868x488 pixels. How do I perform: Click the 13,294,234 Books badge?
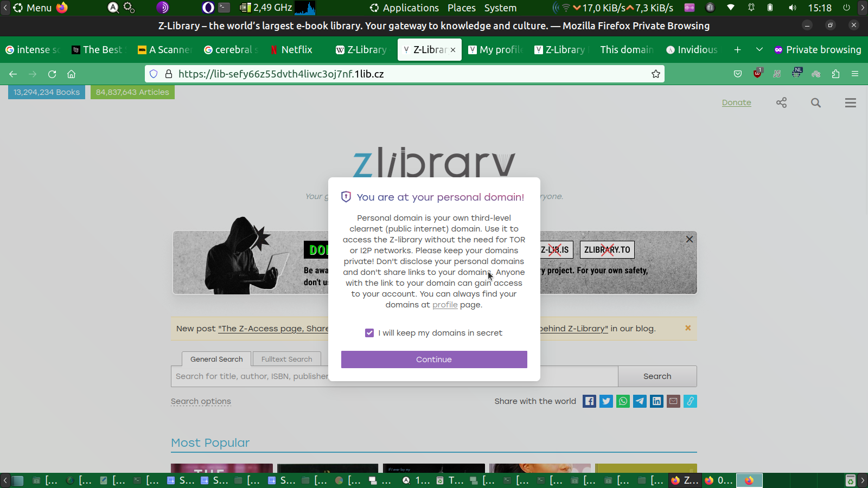coord(47,92)
